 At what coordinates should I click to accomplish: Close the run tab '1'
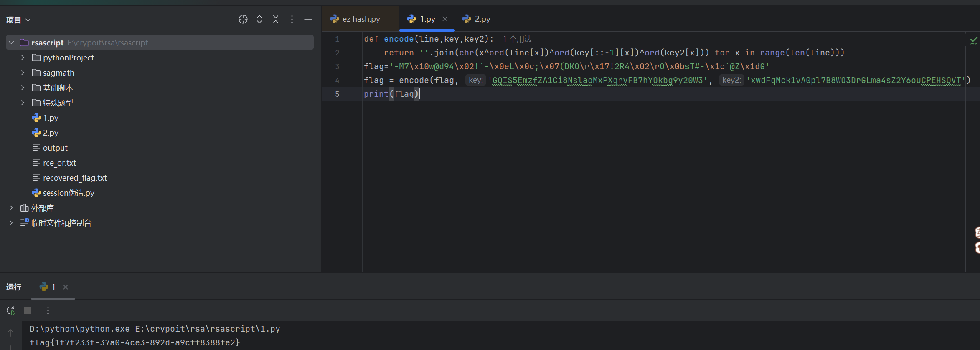tap(66, 287)
